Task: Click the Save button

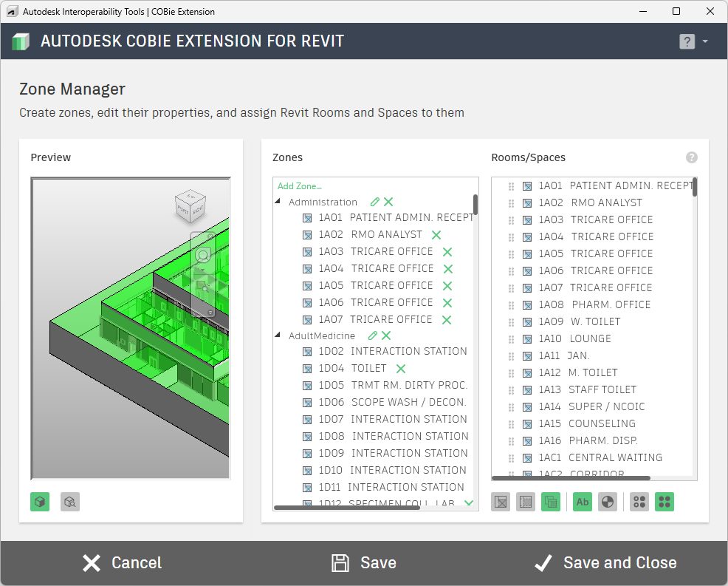Action: click(x=364, y=563)
